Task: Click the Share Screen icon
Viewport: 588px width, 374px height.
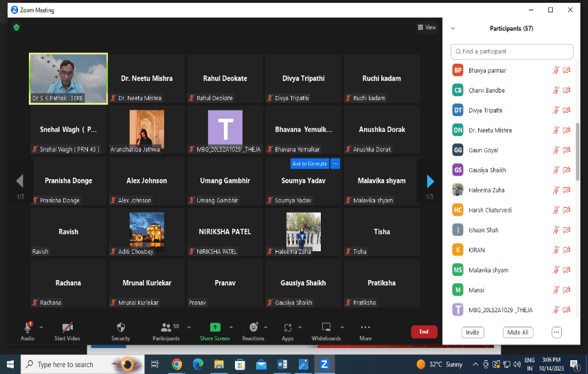Action: pos(215,328)
